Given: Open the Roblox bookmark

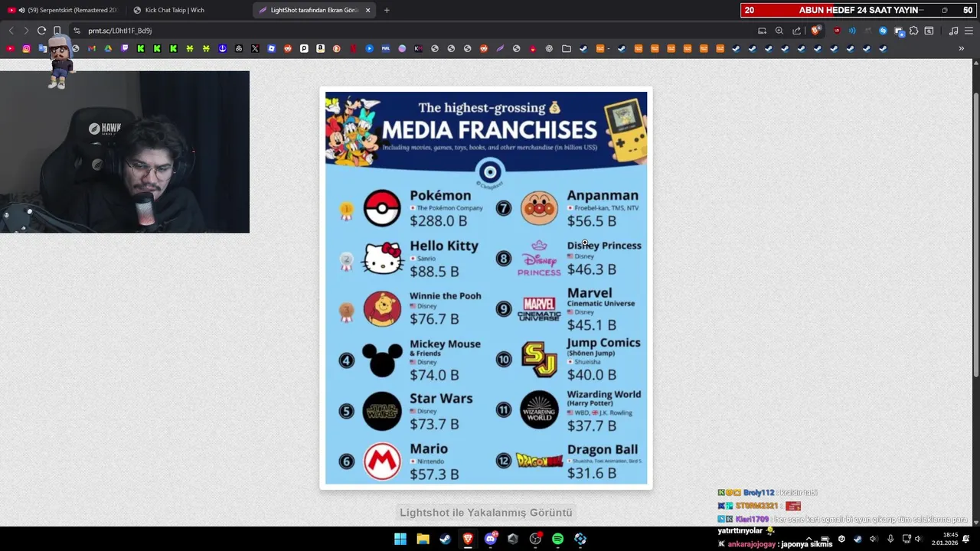Looking at the screenshot, I should [271, 48].
